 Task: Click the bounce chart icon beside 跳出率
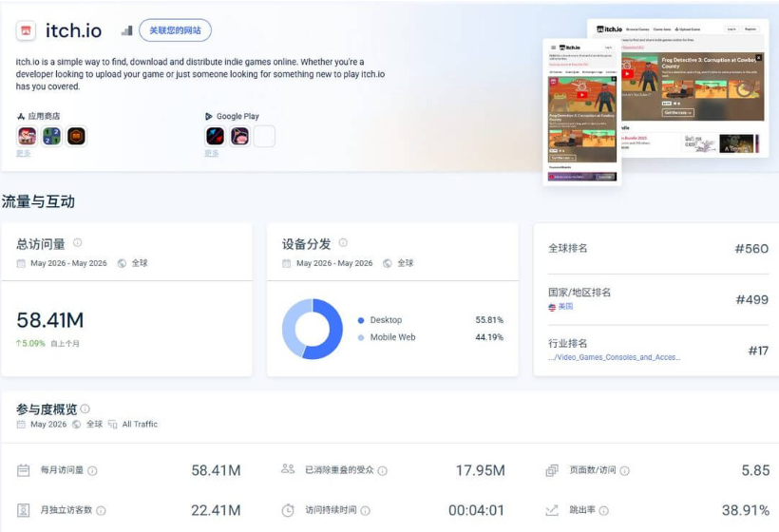tap(552, 510)
